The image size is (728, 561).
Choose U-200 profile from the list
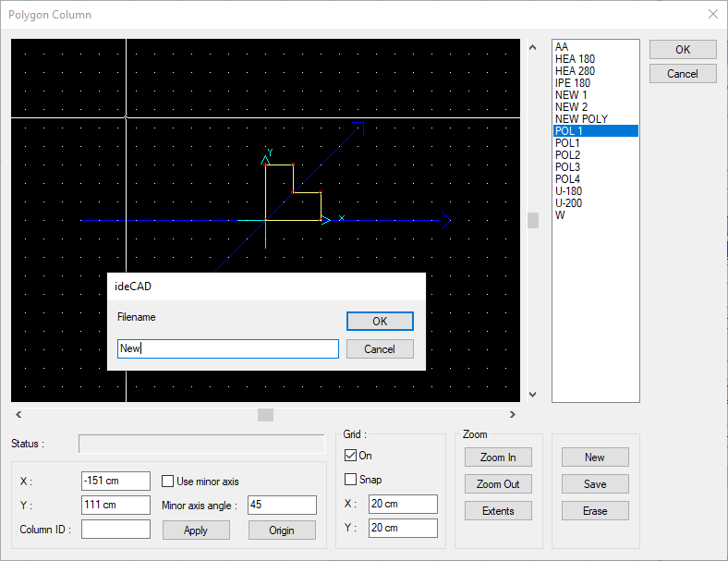569,203
